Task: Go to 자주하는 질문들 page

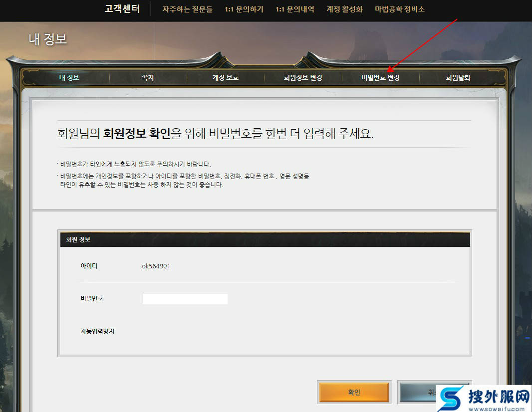Action: 187,9
